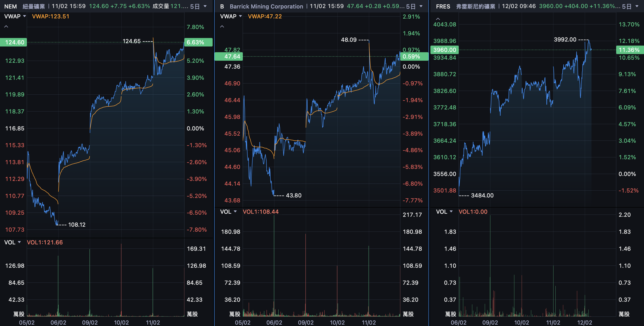Open the NEM VOL indicator dropdown
This screenshot has width=644, height=326.
(x=19, y=242)
